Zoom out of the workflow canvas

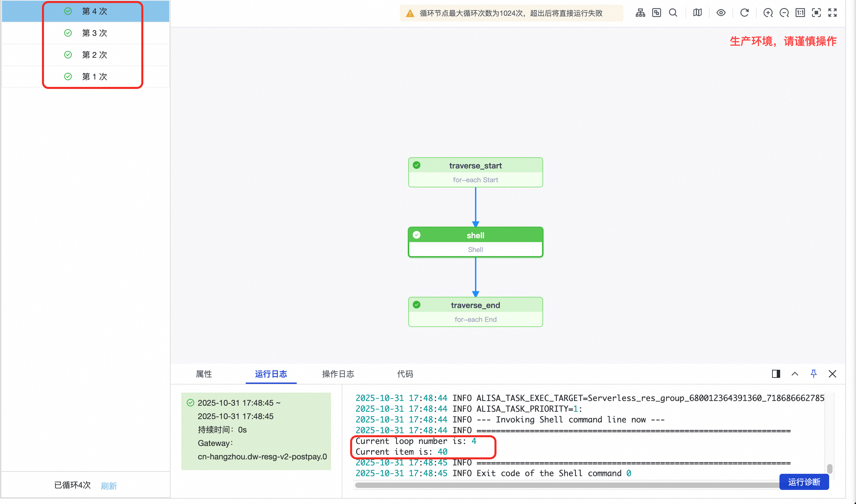784,13
